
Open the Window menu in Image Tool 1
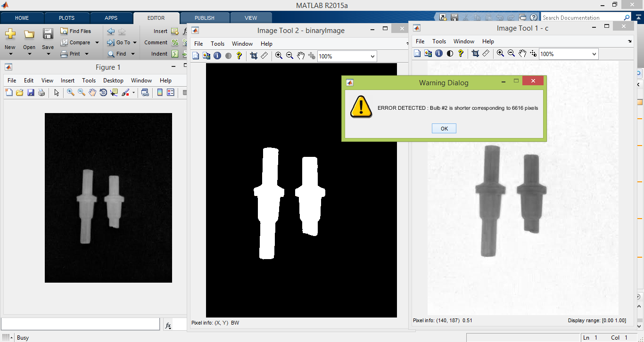click(464, 41)
